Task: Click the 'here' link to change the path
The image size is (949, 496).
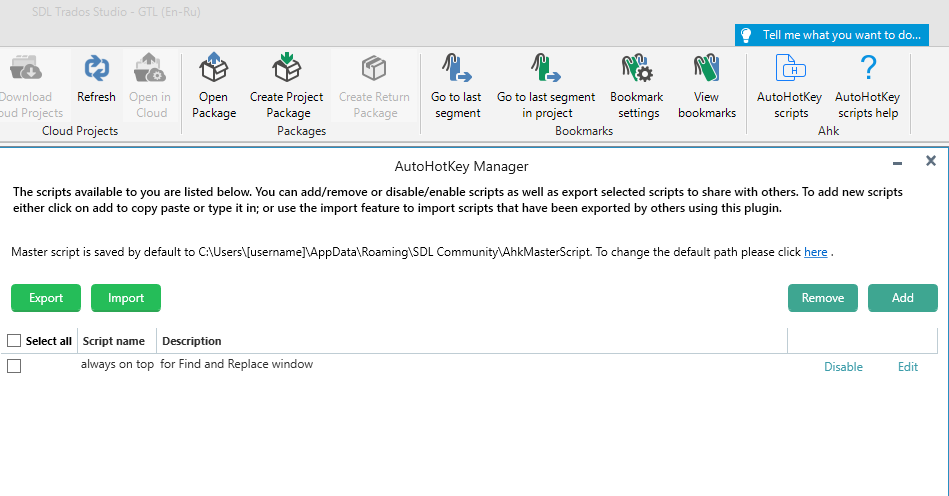Action: pos(815,252)
